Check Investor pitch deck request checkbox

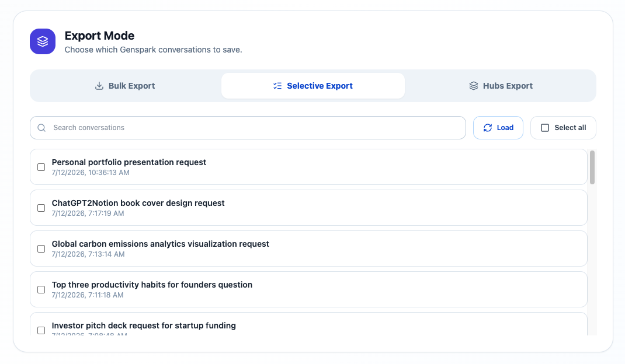[x=41, y=331]
